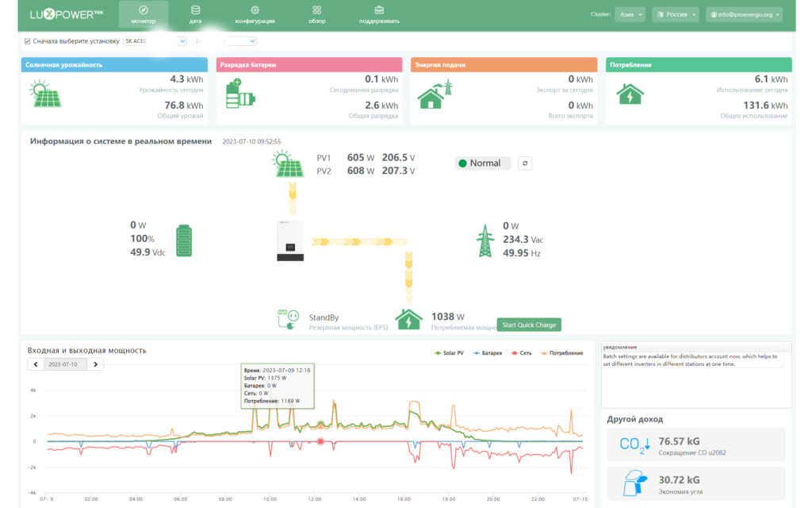Toggle Батарея series in chart legend

tap(488, 353)
